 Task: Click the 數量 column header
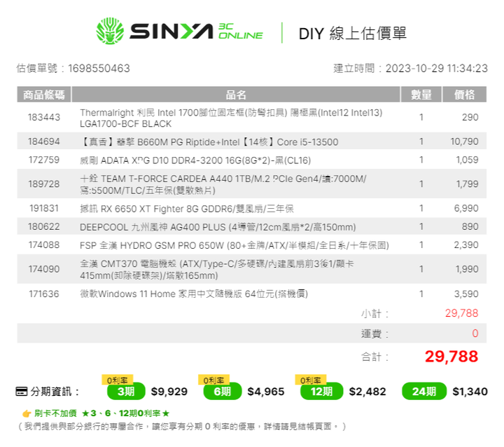pyautogui.click(x=421, y=95)
